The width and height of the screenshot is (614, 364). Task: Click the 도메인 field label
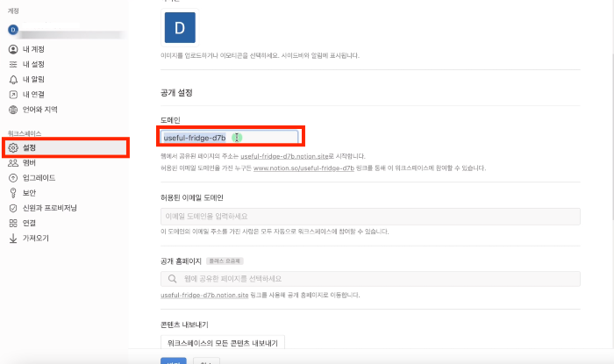pyautogui.click(x=170, y=120)
